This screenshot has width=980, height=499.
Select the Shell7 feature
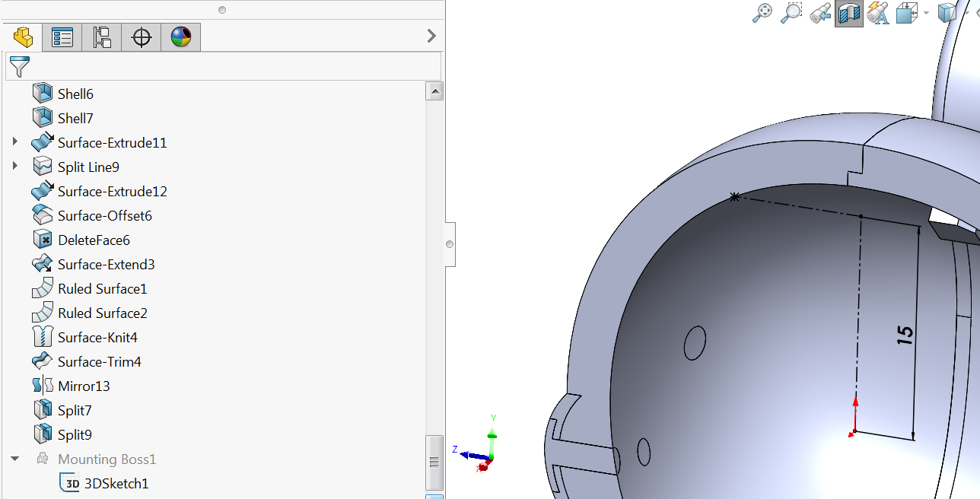point(75,118)
